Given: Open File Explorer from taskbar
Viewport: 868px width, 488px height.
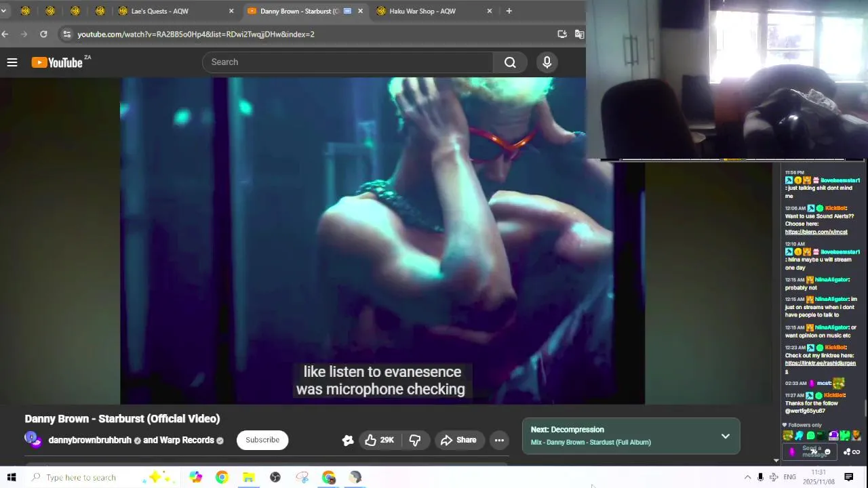Looking at the screenshot, I should coord(248,477).
